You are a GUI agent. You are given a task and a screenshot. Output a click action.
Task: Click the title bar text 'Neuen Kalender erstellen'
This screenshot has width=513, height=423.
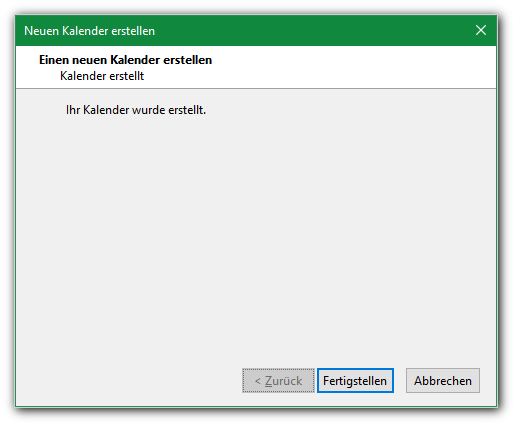point(89,31)
